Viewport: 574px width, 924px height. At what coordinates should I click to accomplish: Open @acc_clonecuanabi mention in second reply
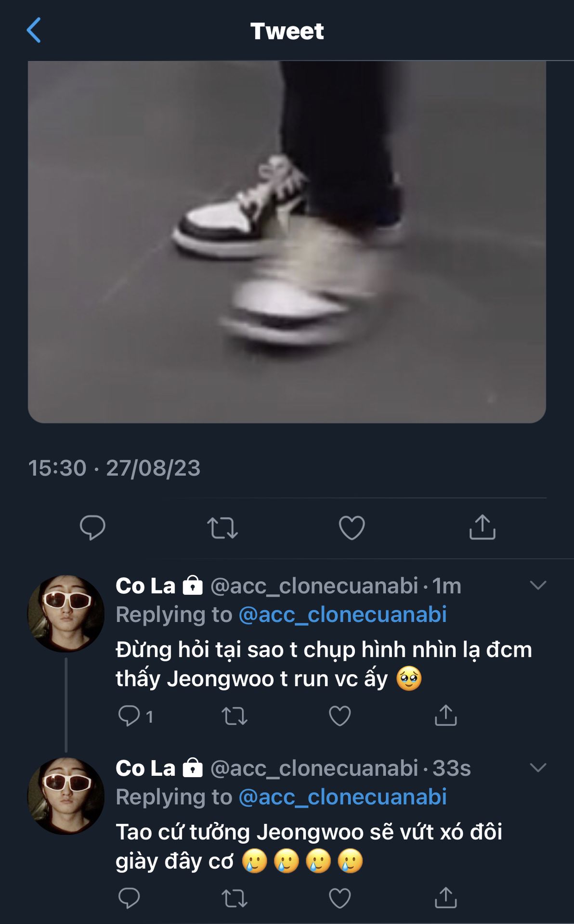pos(342,797)
